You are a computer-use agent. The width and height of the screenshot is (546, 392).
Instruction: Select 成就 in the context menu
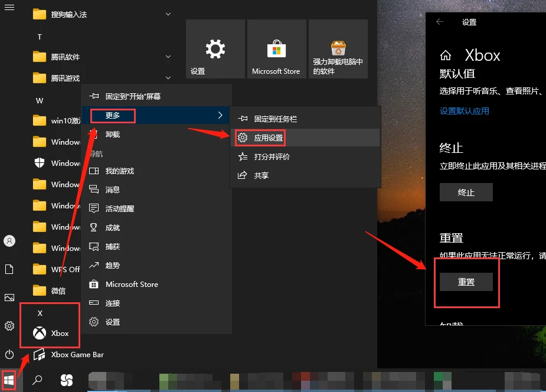156,228
